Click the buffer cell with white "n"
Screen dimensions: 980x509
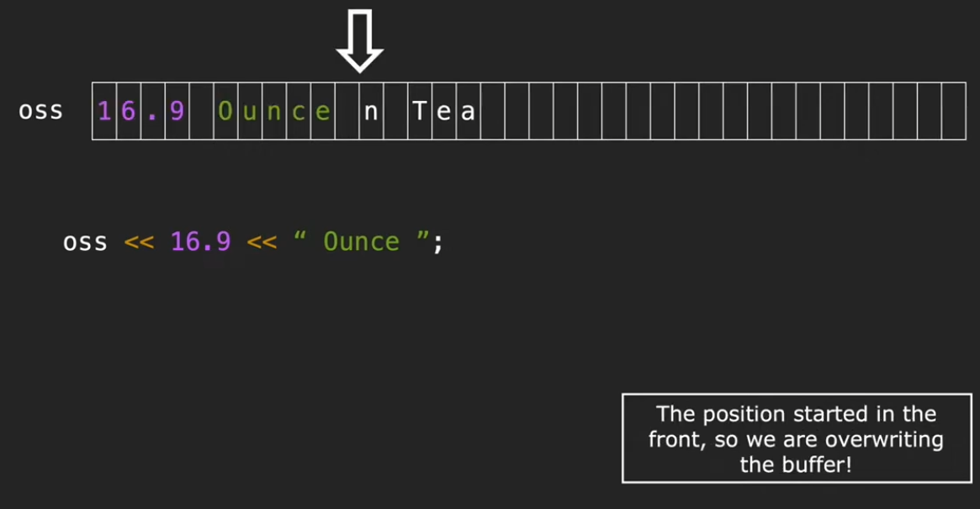pos(371,111)
